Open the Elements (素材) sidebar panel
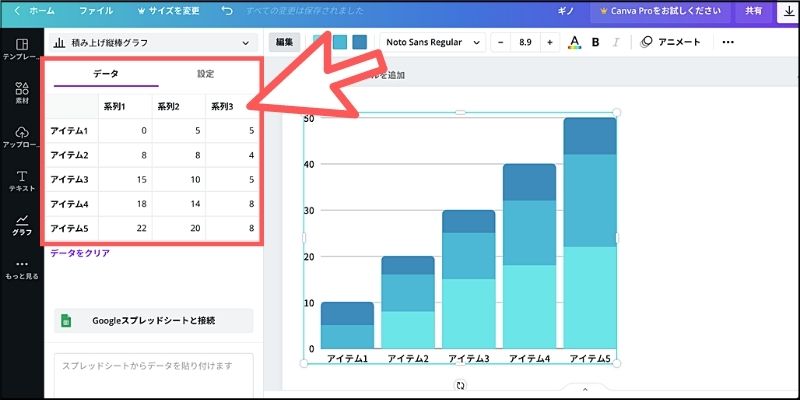Viewport: 800px width, 400px height. pos(22,93)
